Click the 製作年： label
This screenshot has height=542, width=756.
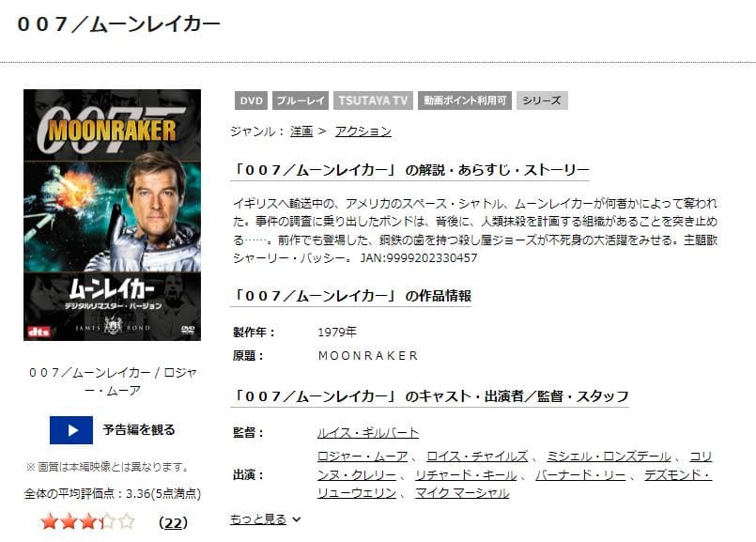(255, 333)
